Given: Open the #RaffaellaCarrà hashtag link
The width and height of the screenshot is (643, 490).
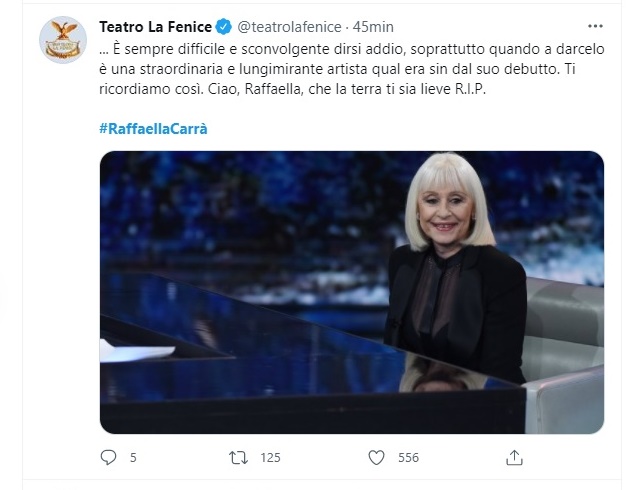Looking at the screenshot, I should pyautogui.click(x=153, y=129).
